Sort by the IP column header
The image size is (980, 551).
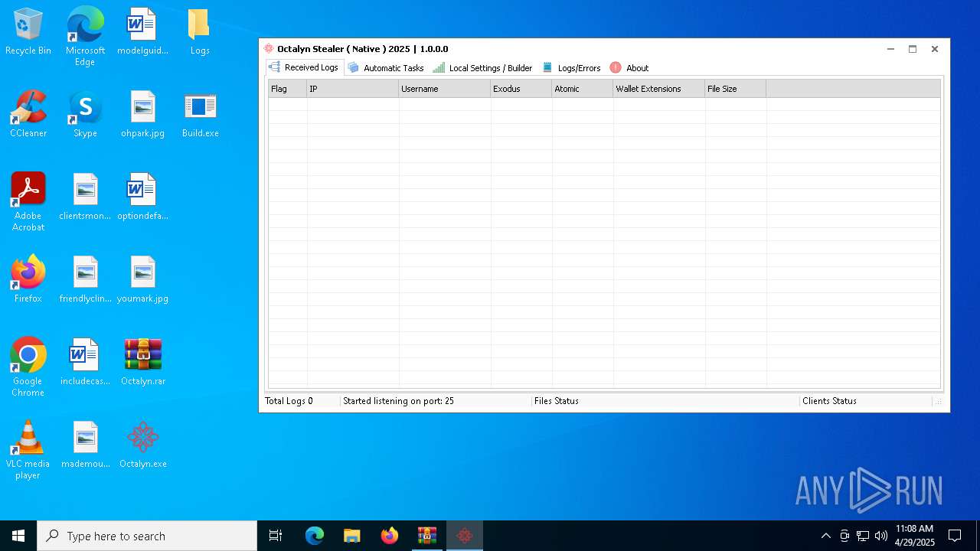353,89
